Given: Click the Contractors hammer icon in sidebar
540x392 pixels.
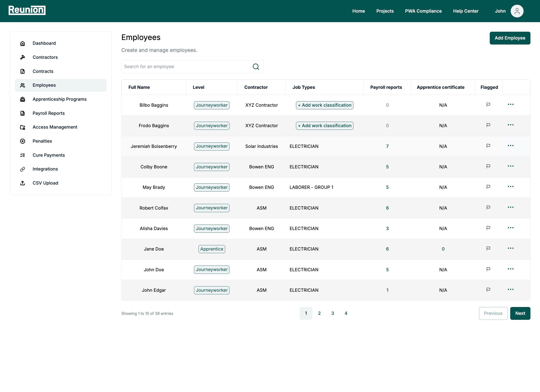Looking at the screenshot, I should (x=23, y=57).
